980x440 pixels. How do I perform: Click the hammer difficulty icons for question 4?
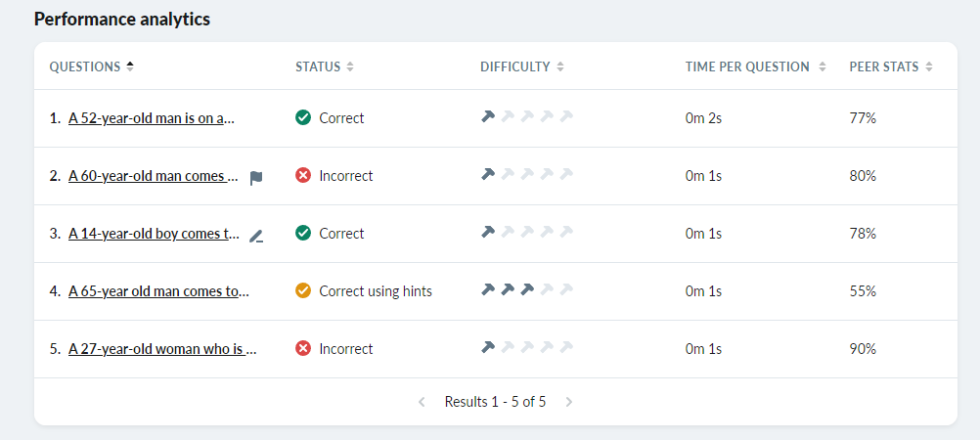(x=526, y=290)
